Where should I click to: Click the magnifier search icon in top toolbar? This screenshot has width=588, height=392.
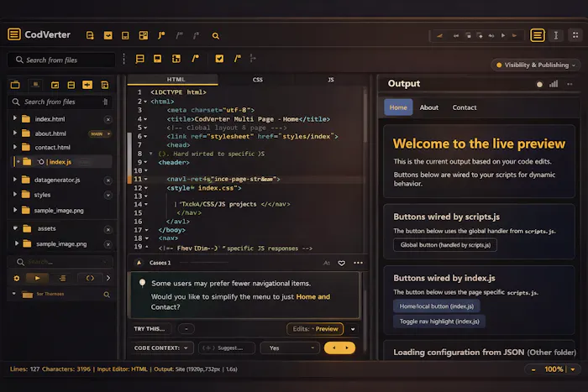[x=216, y=36]
